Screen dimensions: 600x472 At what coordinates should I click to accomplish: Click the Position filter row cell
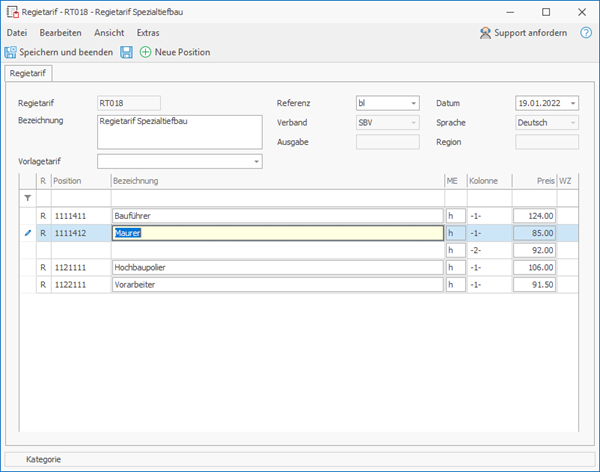pyautogui.click(x=81, y=198)
